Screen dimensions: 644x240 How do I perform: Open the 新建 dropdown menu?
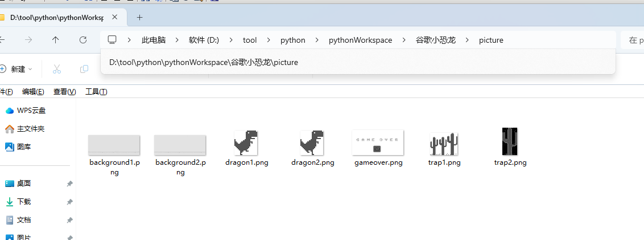[x=16, y=69]
